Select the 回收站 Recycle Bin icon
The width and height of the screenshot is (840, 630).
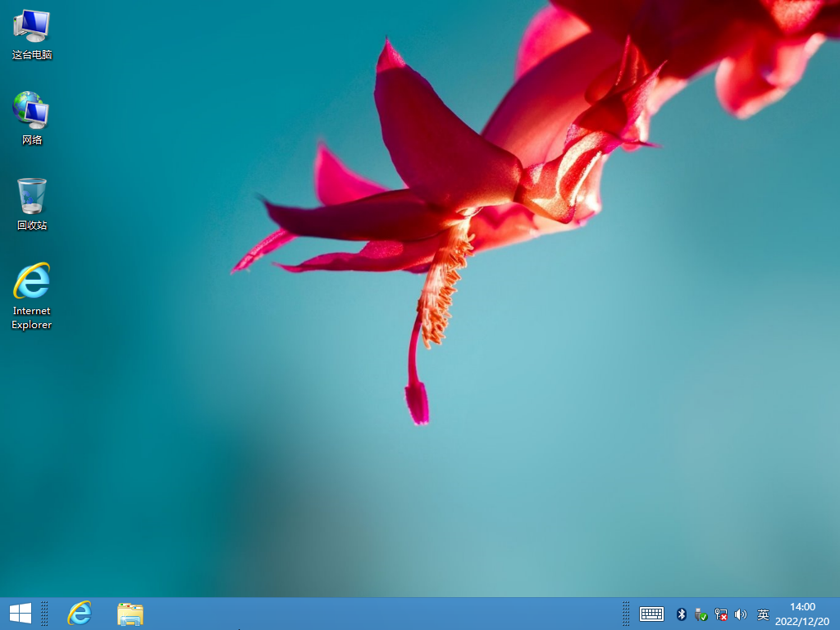pyautogui.click(x=31, y=199)
